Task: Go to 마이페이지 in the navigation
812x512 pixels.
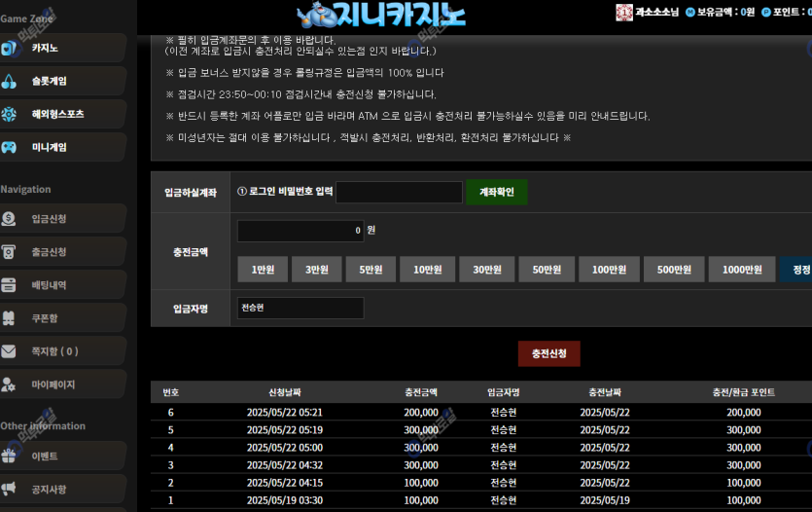Action: click(53, 384)
